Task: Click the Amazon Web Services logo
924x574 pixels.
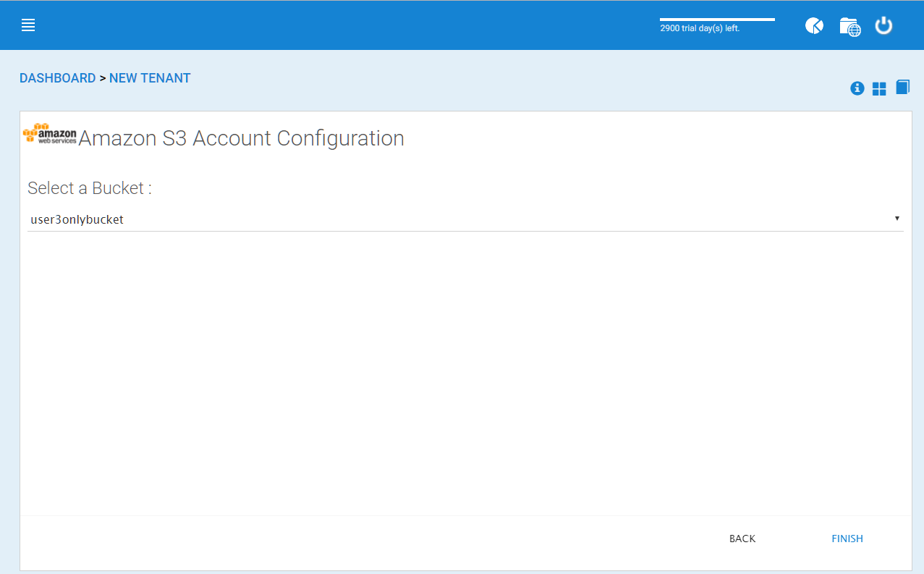Action: 49,134
